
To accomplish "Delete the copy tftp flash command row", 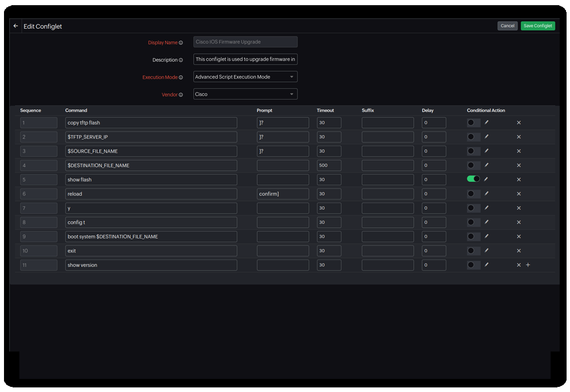I will 519,122.
